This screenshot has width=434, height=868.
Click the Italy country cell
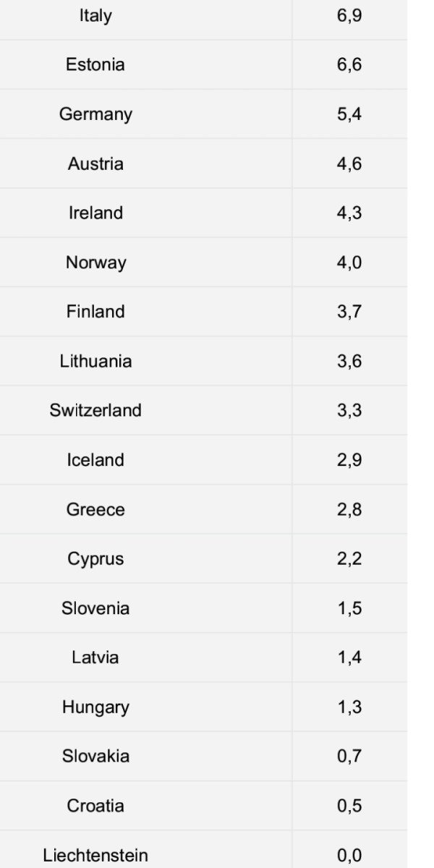95,15
